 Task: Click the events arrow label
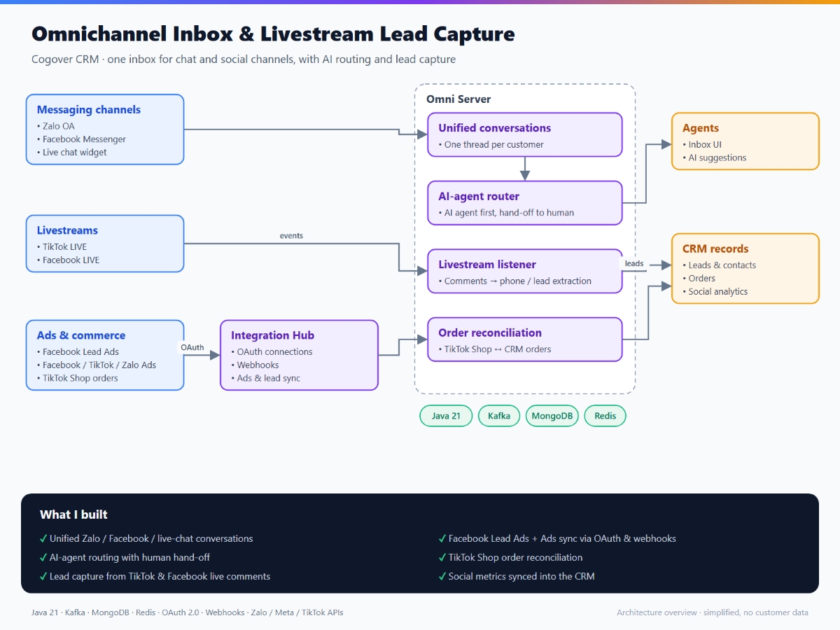point(291,236)
